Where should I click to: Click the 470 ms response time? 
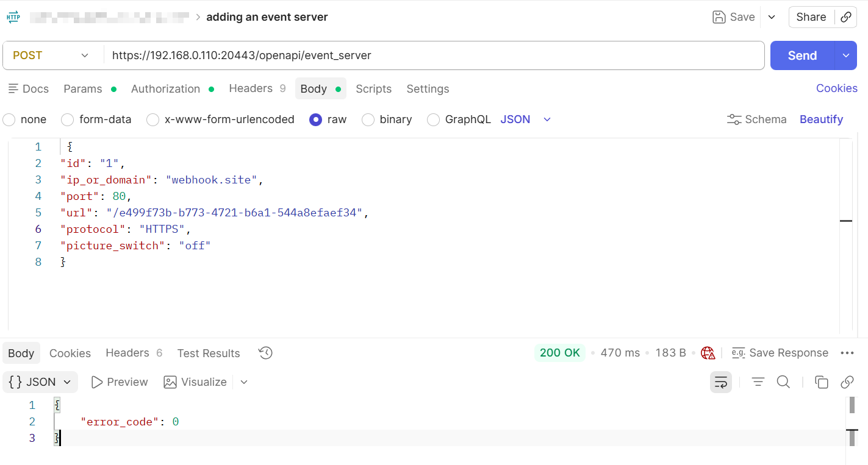click(620, 353)
